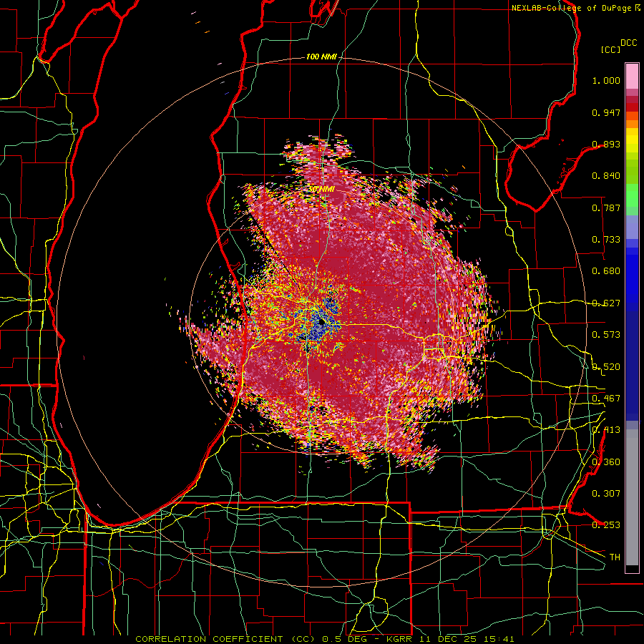Click the 1.000 value on the color scale

pos(606,80)
